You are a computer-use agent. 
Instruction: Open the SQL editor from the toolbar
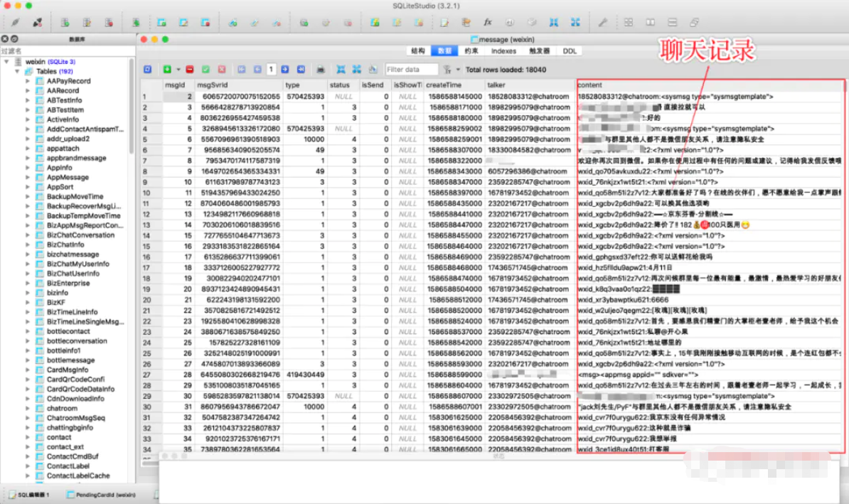coord(444,22)
